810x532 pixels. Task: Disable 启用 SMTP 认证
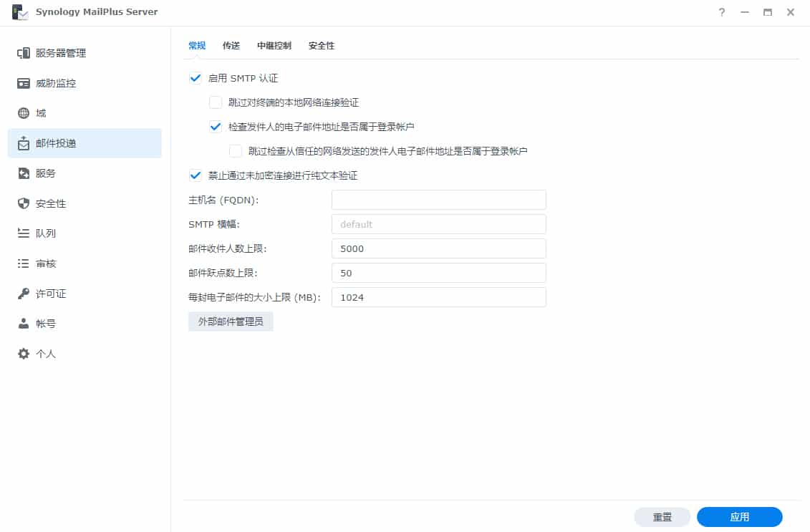195,77
